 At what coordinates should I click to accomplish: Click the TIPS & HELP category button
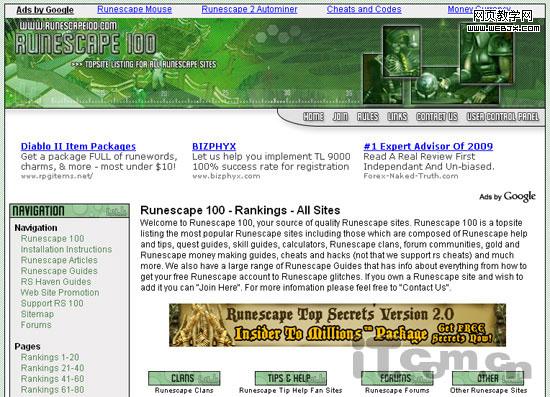[x=291, y=378]
